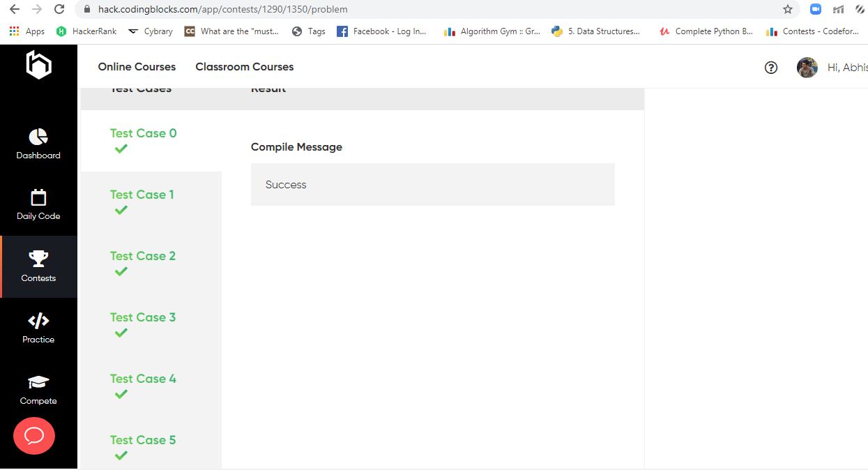
Task: Reload the page in browser
Action: (59, 9)
